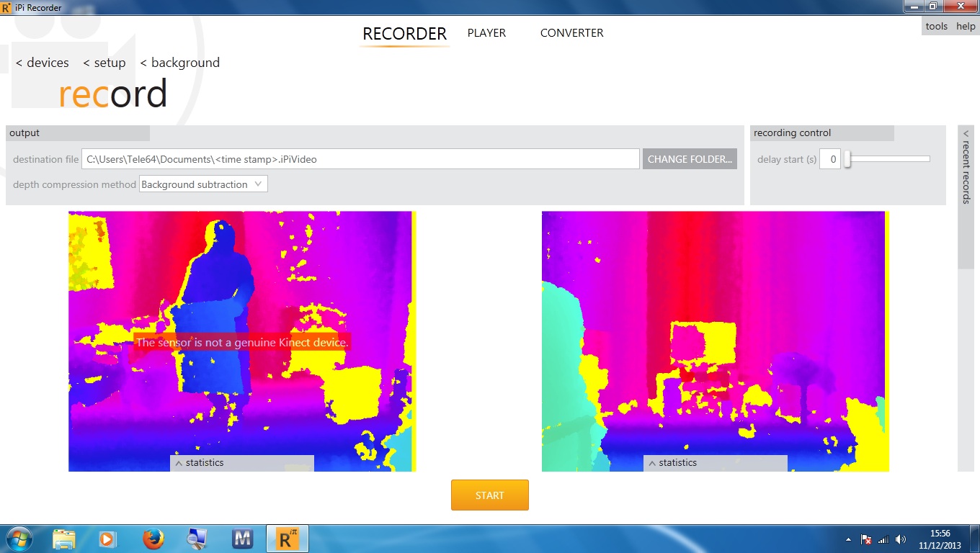Viewport: 980px width, 553px height.
Task: Show hidden system tray icons
Action: [x=849, y=539]
